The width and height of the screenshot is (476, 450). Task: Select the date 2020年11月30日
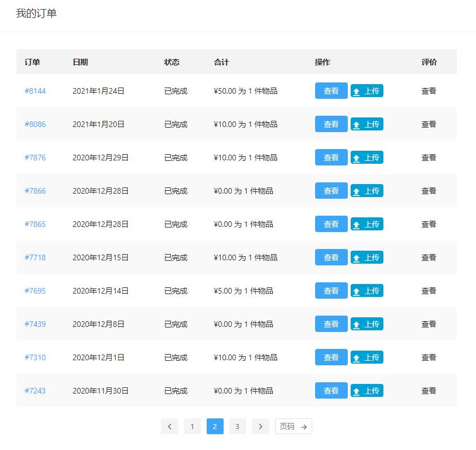(x=101, y=391)
